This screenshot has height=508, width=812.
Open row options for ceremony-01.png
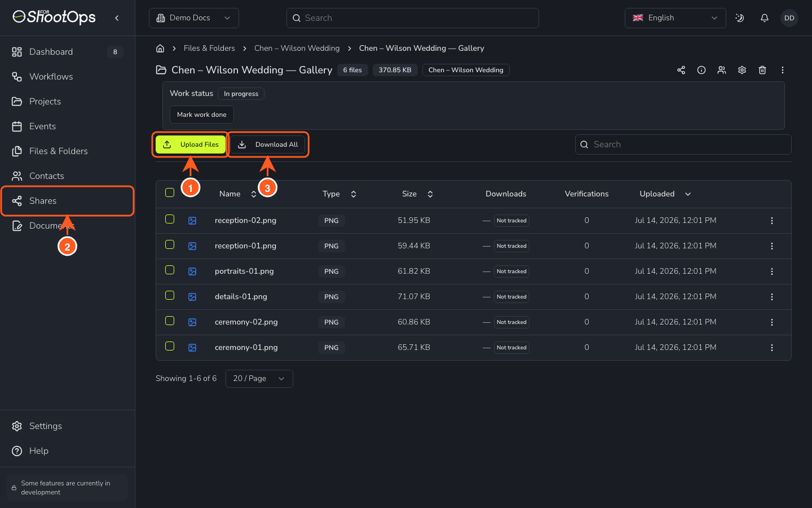pyautogui.click(x=772, y=348)
